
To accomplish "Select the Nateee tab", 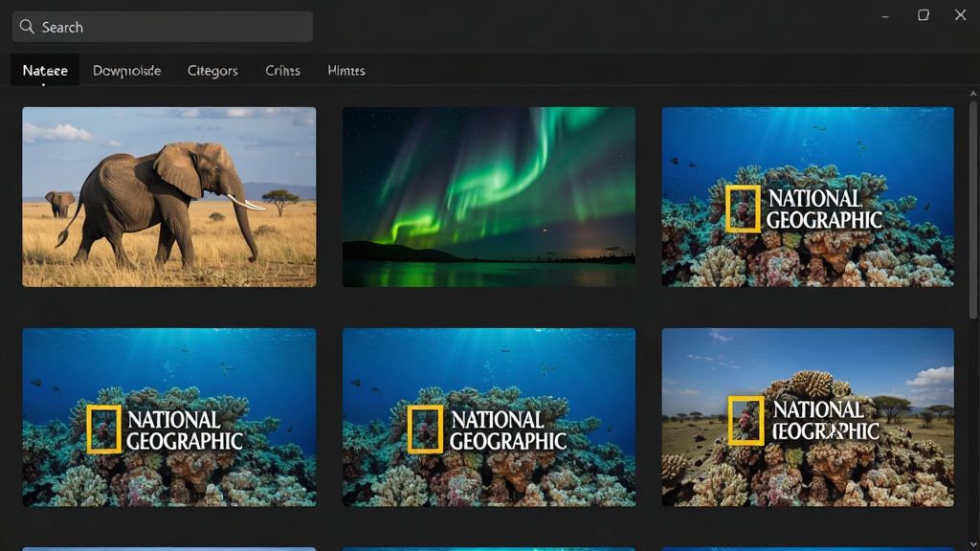I will [x=45, y=70].
